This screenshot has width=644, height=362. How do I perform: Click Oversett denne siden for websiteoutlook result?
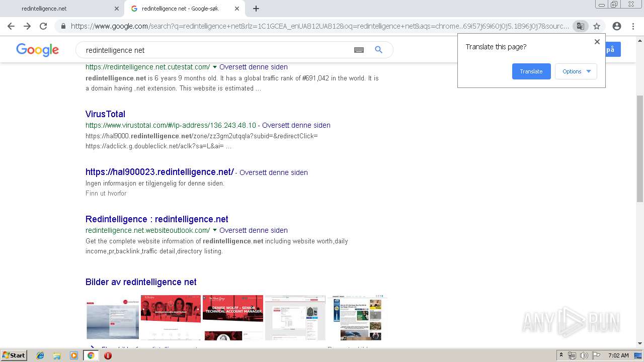click(254, 230)
